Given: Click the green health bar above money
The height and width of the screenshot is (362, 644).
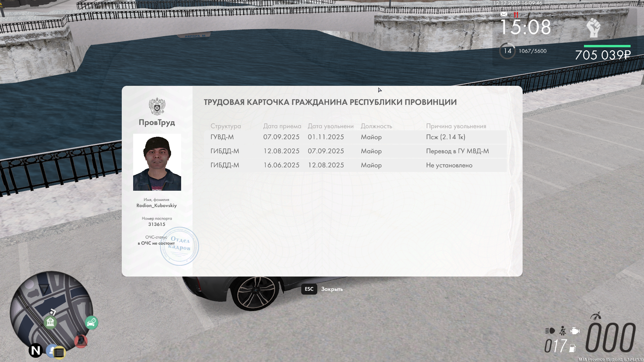Looking at the screenshot, I should (x=607, y=46).
